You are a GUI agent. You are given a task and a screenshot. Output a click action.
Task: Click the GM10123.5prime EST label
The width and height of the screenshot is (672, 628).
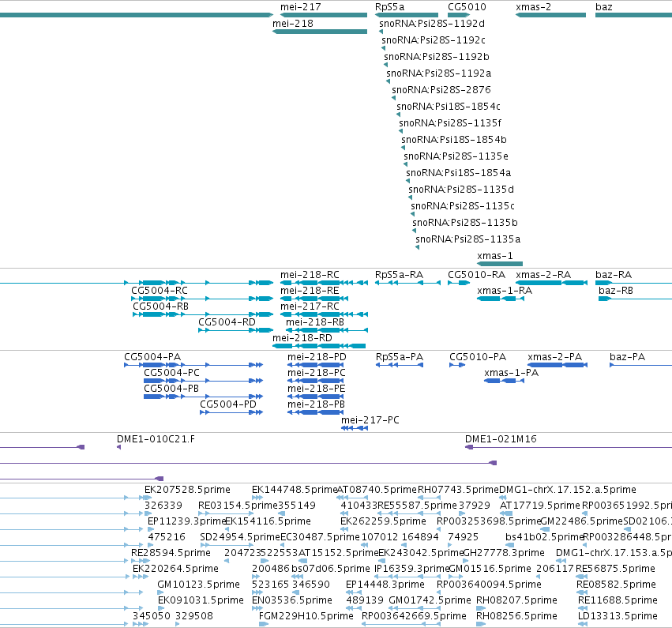point(198,585)
